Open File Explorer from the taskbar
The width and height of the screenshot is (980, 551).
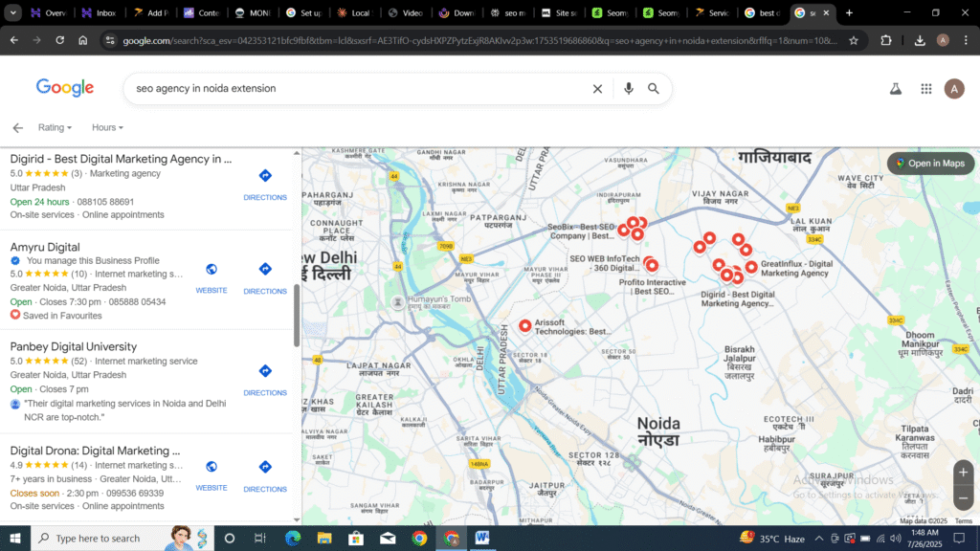coord(324,538)
